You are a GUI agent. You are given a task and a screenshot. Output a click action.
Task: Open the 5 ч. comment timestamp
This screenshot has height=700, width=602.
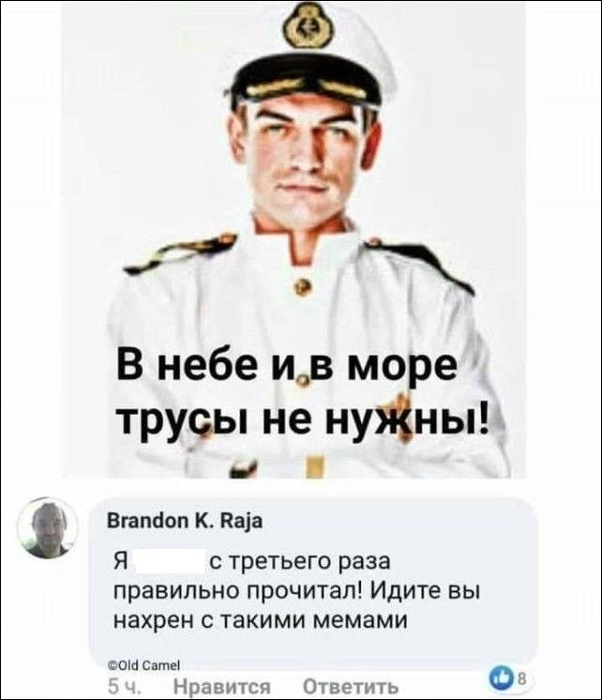pyautogui.click(x=123, y=688)
